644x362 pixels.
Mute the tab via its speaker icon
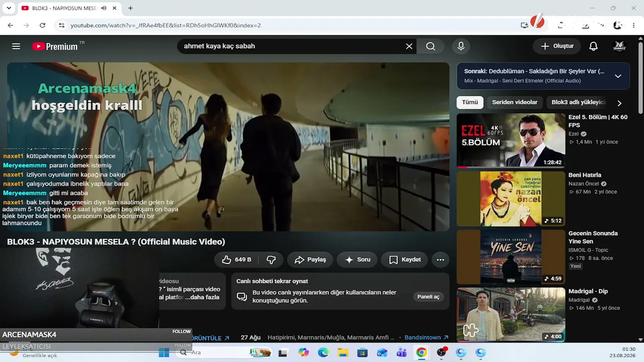[x=104, y=8]
